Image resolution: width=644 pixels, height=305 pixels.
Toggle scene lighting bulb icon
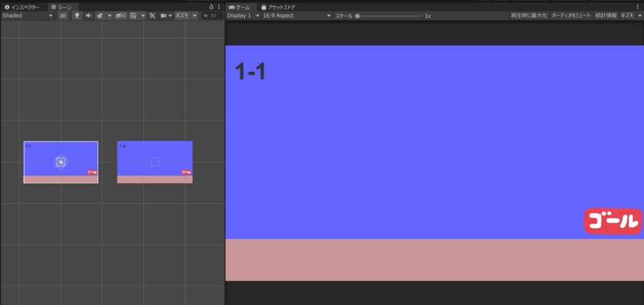[x=77, y=16]
